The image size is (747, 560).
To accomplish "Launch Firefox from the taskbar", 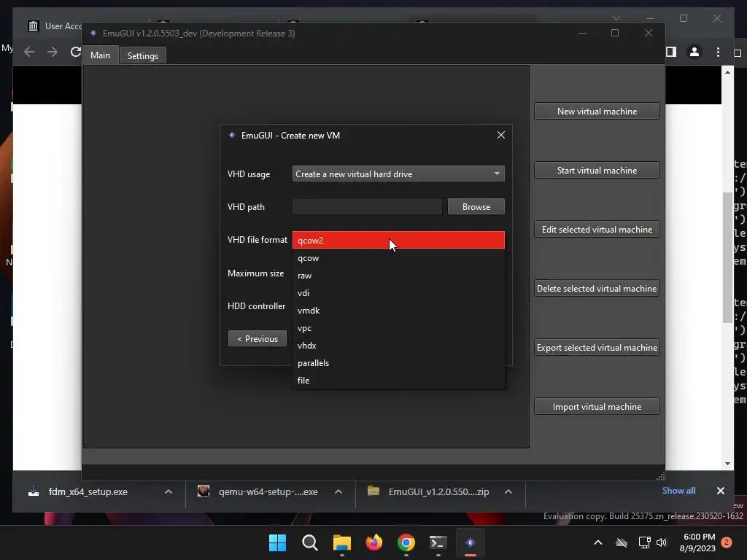I will click(374, 542).
